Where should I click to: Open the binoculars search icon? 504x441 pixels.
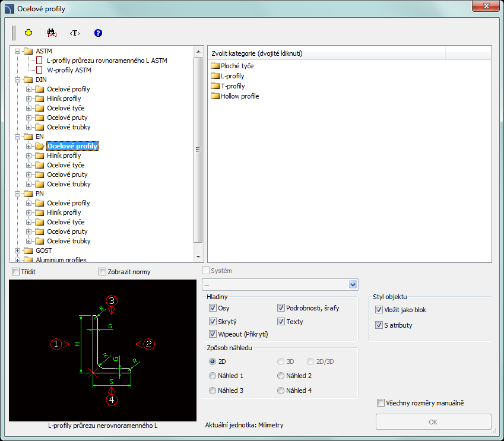pyautogui.click(x=52, y=33)
